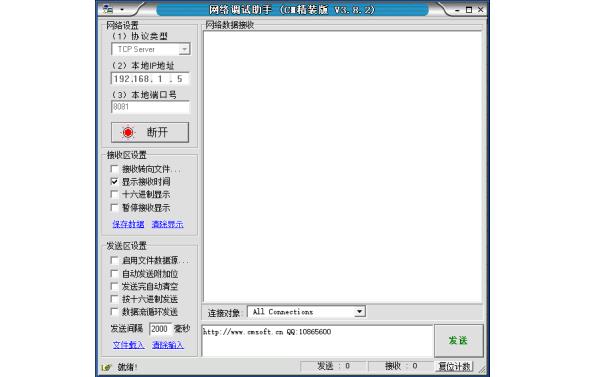The height and width of the screenshot is (377, 600).
Task: Click the 文件载入 link
Action: (x=129, y=345)
